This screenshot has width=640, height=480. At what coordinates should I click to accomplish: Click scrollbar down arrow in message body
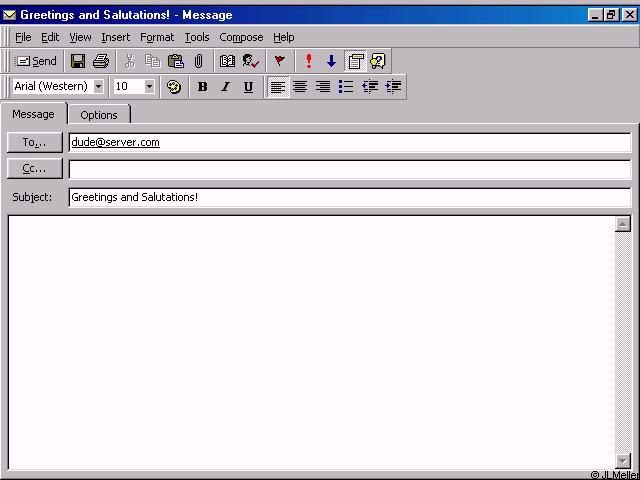(x=622, y=461)
